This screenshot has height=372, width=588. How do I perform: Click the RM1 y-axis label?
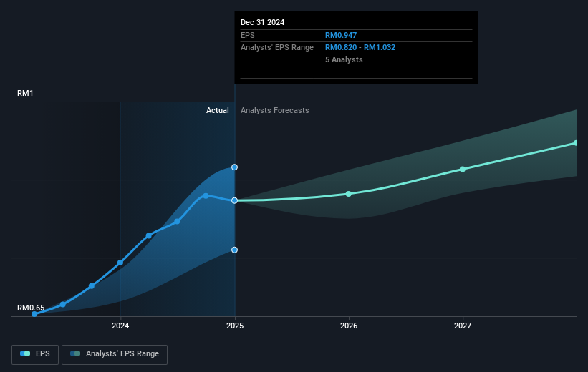(x=25, y=93)
